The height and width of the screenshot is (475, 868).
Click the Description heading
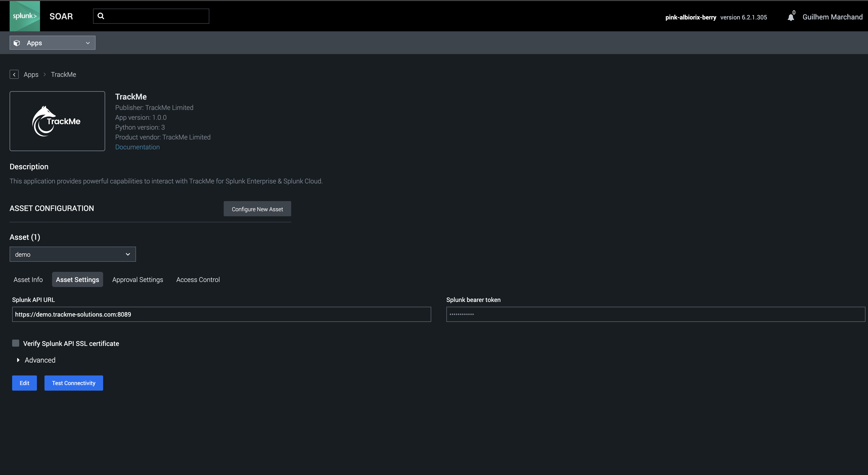[x=29, y=167]
